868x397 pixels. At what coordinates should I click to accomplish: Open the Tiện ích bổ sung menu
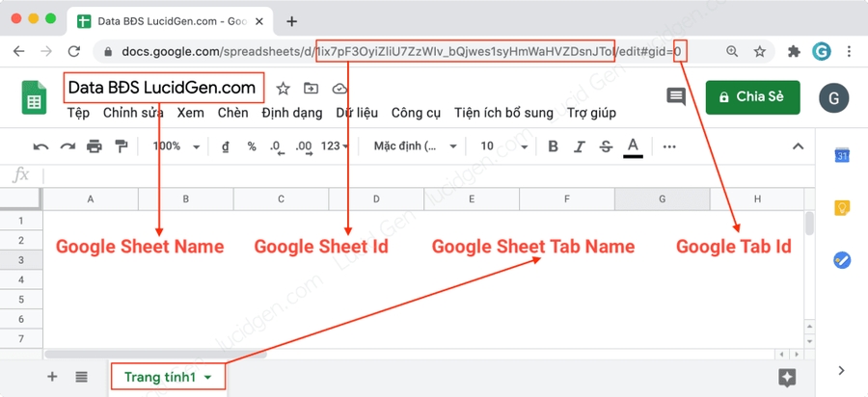(503, 113)
